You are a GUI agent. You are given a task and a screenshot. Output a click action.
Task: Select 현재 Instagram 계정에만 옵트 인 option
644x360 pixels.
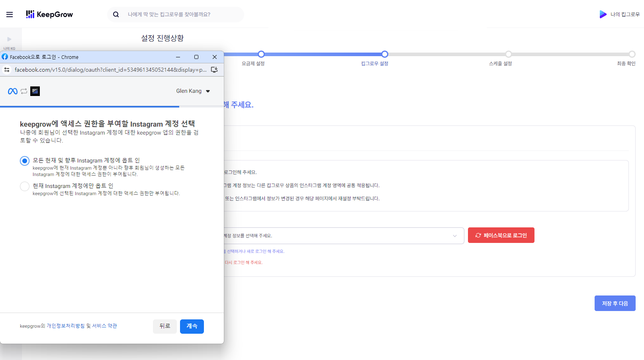(x=25, y=186)
